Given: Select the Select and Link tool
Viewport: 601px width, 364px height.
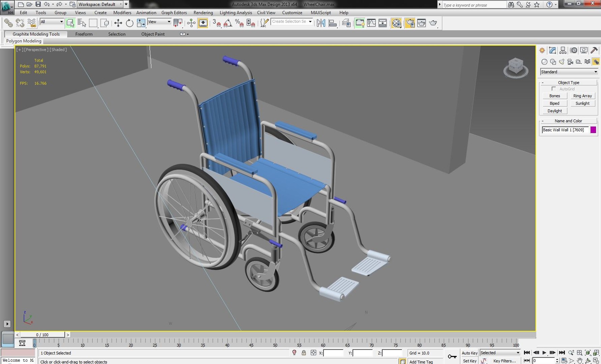Looking at the screenshot, I should tap(8, 23).
